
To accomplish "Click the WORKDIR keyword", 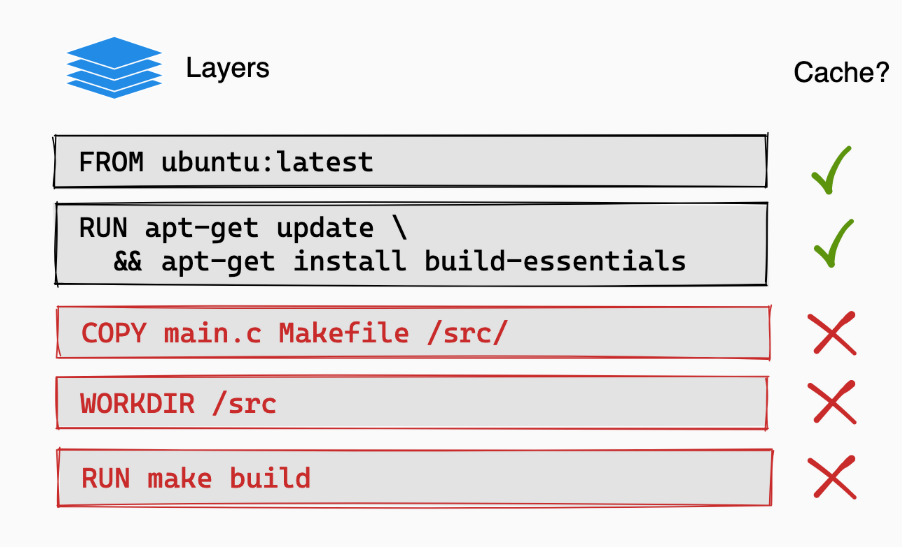I will tap(137, 404).
